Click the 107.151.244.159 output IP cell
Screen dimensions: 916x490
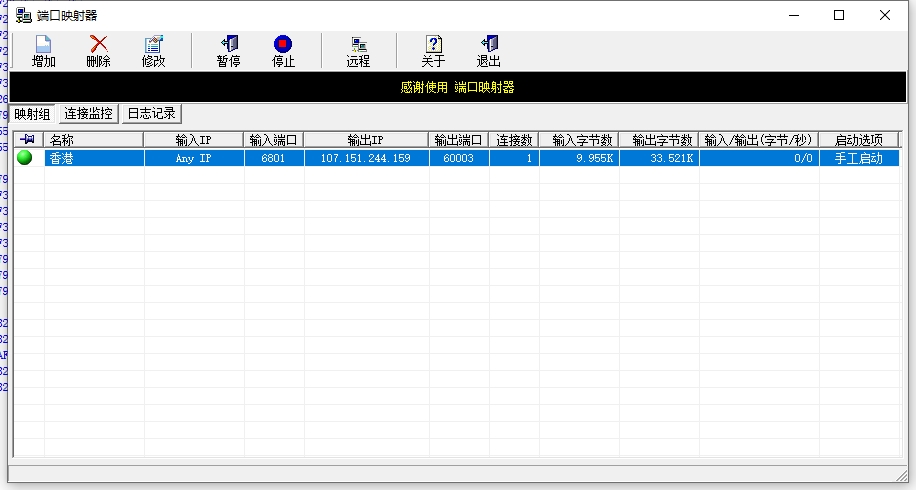(366, 158)
